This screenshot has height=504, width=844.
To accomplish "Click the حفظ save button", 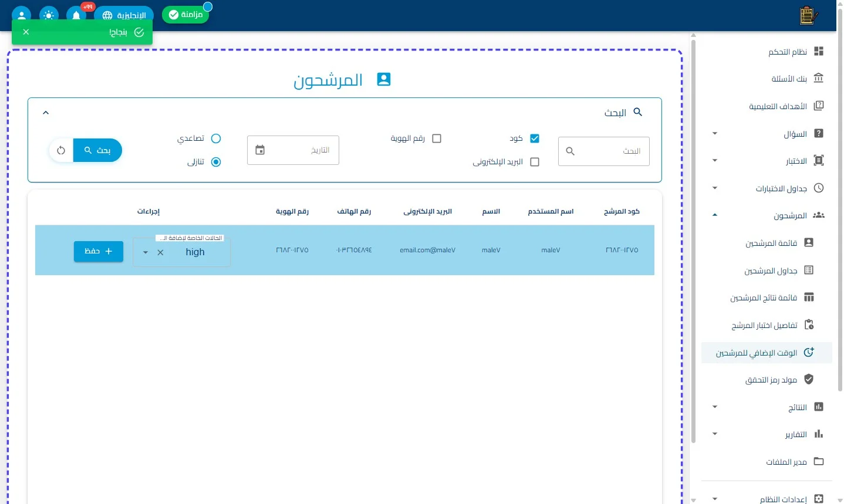I will pos(99,251).
